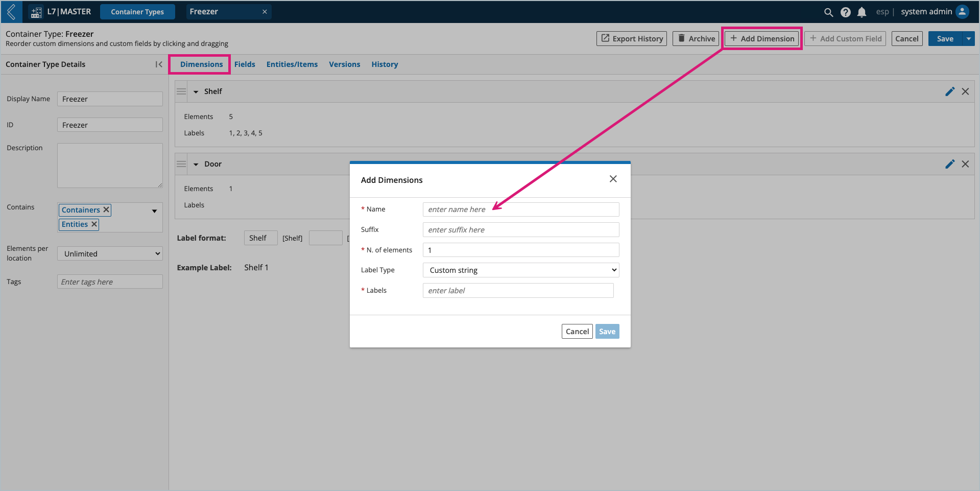Open the global search magnifier icon

pyautogui.click(x=828, y=12)
